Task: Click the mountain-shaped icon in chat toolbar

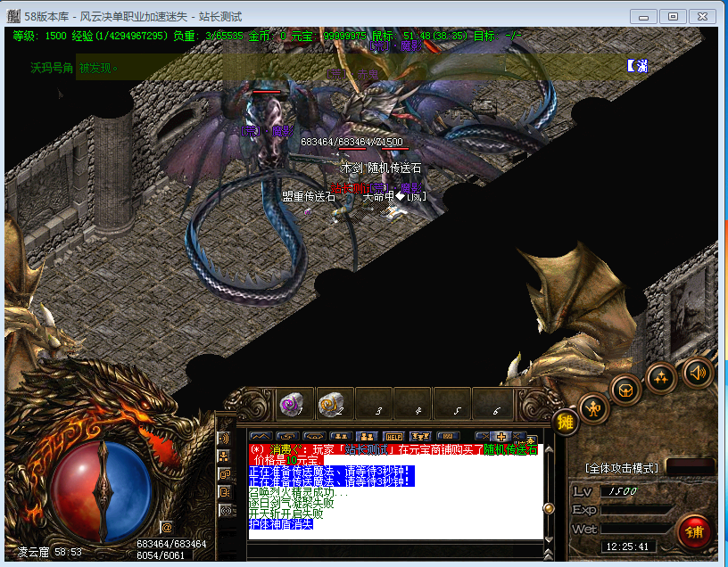Action: [x=261, y=436]
